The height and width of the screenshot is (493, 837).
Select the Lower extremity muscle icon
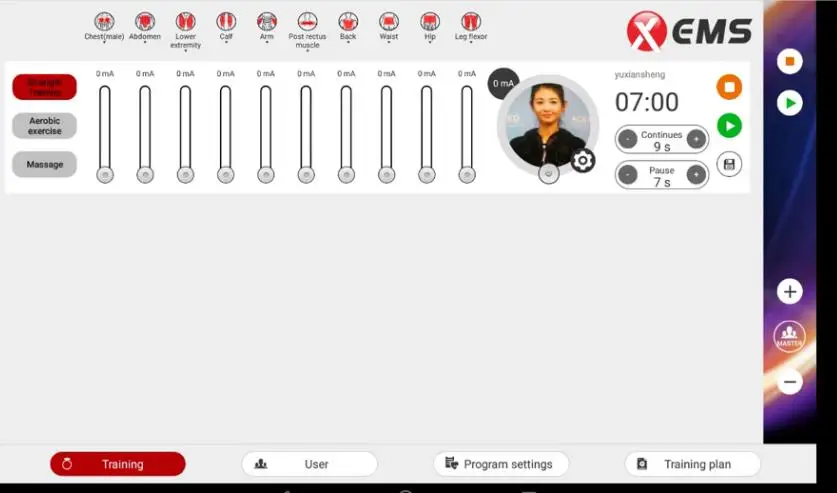(x=185, y=21)
